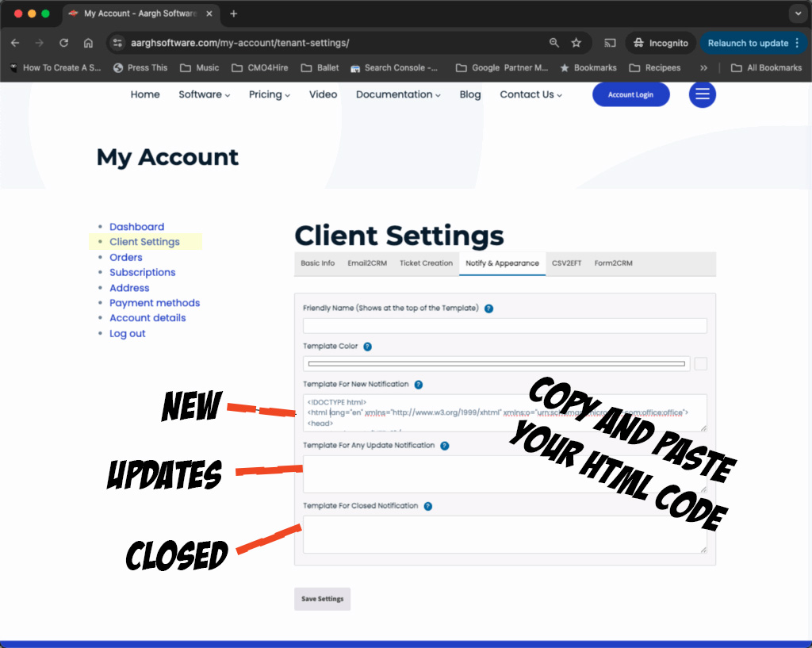Expand the Software navigation dropdown

pos(204,94)
